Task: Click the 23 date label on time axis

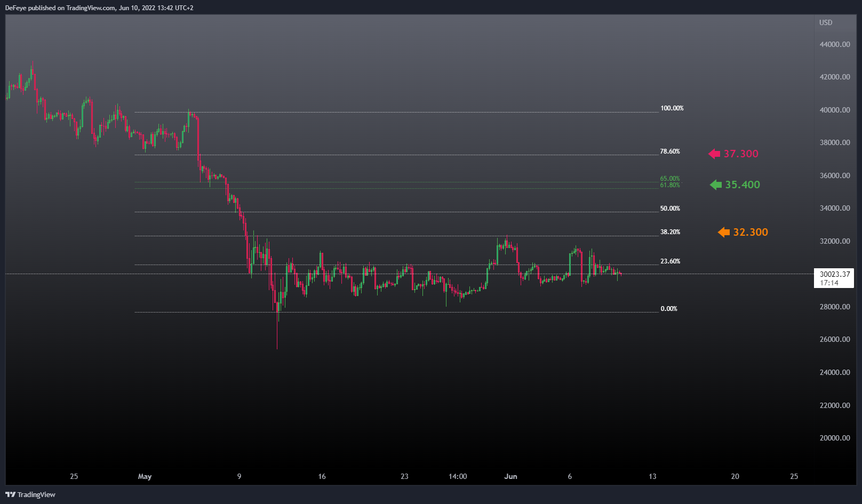Action: (404, 476)
